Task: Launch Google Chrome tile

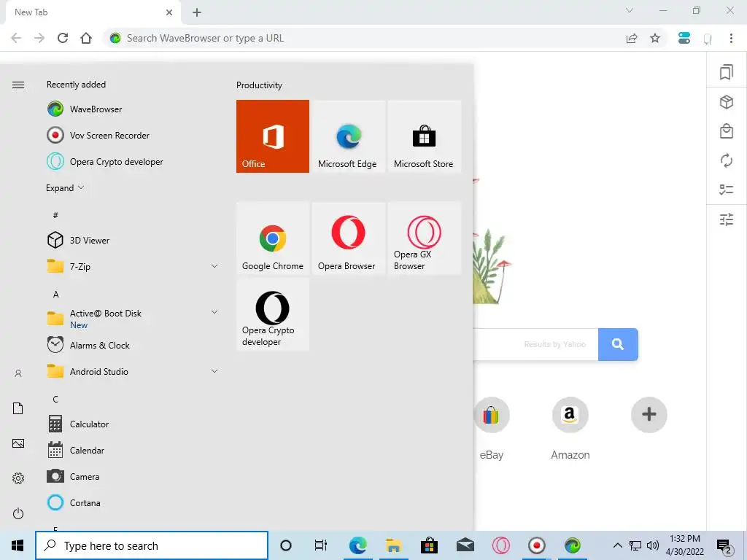Action: (273, 238)
